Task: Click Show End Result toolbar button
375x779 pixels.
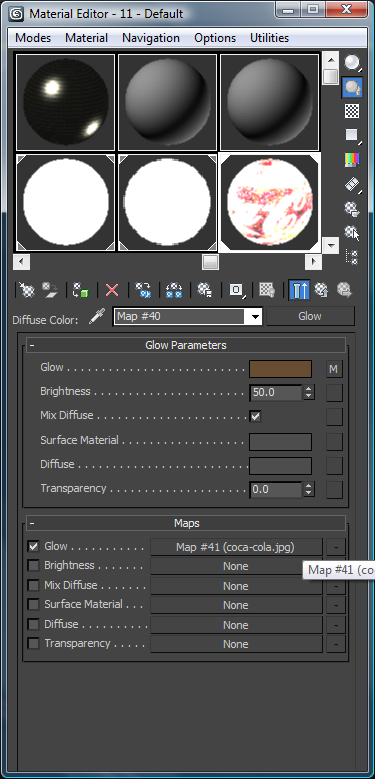Action: click(x=299, y=290)
